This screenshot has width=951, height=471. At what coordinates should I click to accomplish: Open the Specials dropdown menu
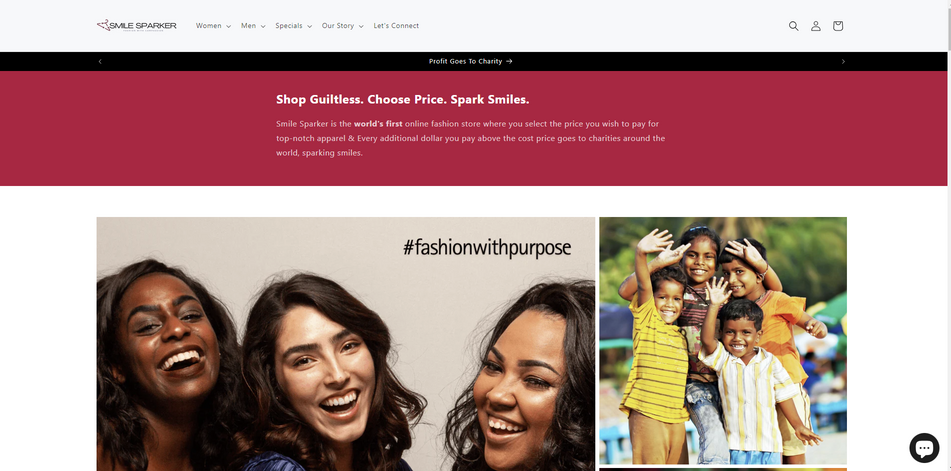294,25
